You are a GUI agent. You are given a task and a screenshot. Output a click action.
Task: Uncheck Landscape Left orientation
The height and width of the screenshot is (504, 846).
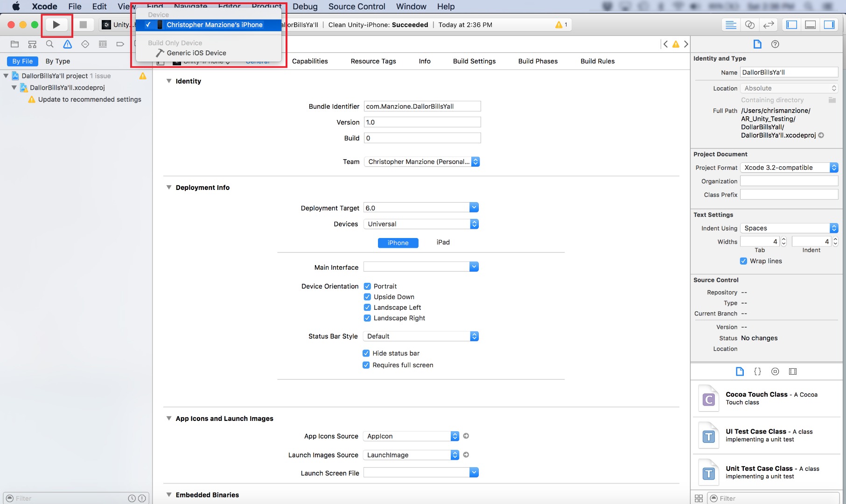[x=367, y=308]
